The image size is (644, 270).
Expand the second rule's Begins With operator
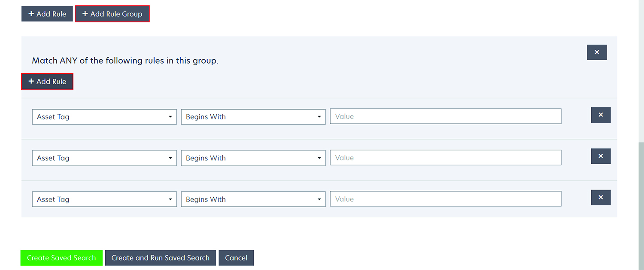pyautogui.click(x=253, y=158)
